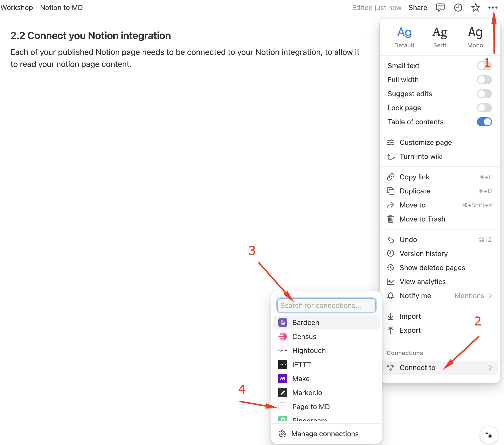The width and height of the screenshot is (504, 445).
Task: Open the comments icon in top bar
Action: coord(440,8)
